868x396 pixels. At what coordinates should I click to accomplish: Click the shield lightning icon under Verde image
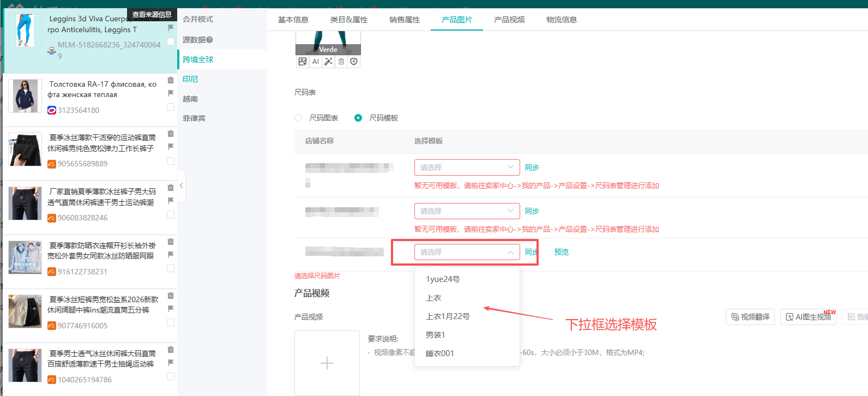354,62
